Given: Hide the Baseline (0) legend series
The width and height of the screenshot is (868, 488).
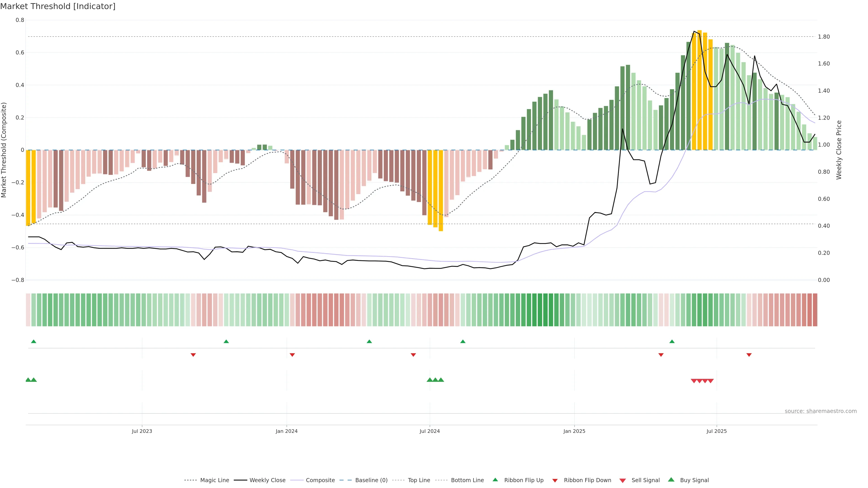Looking at the screenshot, I should tap(371, 480).
